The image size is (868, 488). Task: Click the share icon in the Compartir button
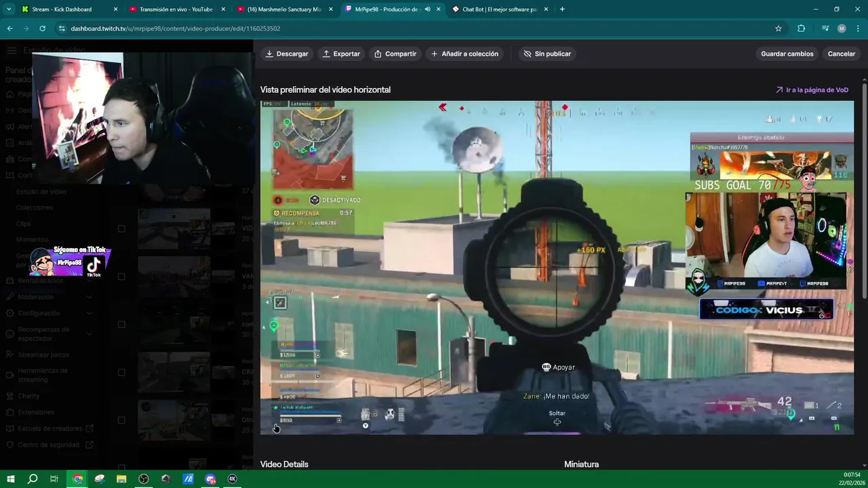(378, 54)
